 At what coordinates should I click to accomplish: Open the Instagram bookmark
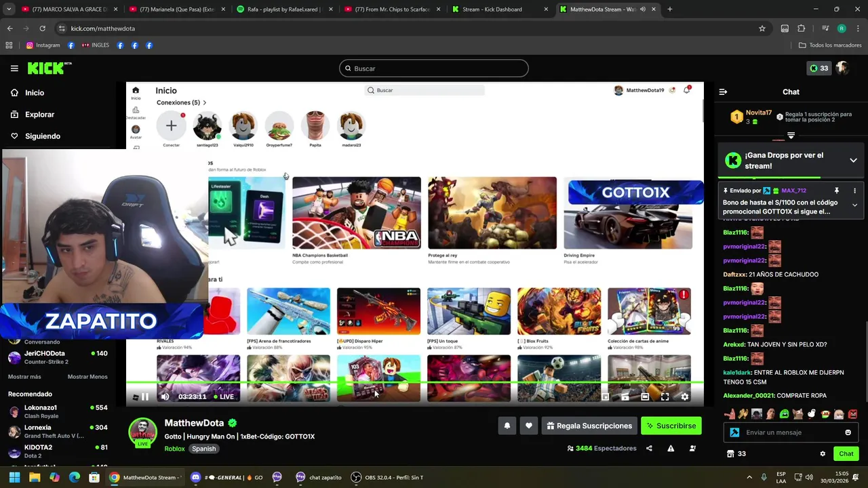point(43,45)
